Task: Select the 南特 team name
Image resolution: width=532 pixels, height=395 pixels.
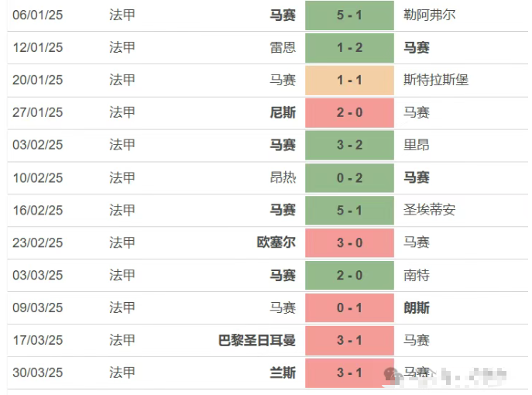Action: coord(417,275)
